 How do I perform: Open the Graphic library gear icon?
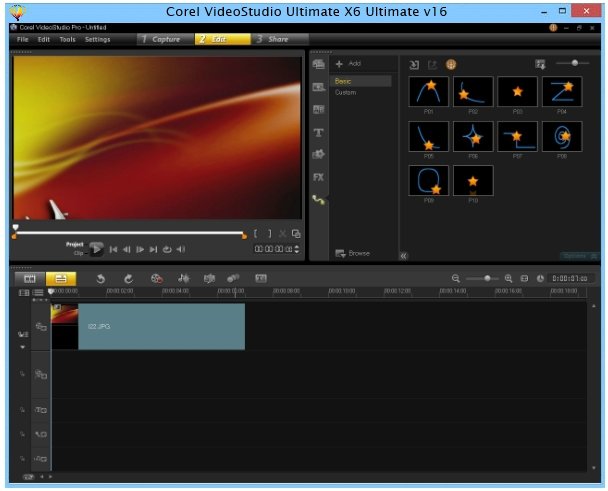(x=319, y=154)
